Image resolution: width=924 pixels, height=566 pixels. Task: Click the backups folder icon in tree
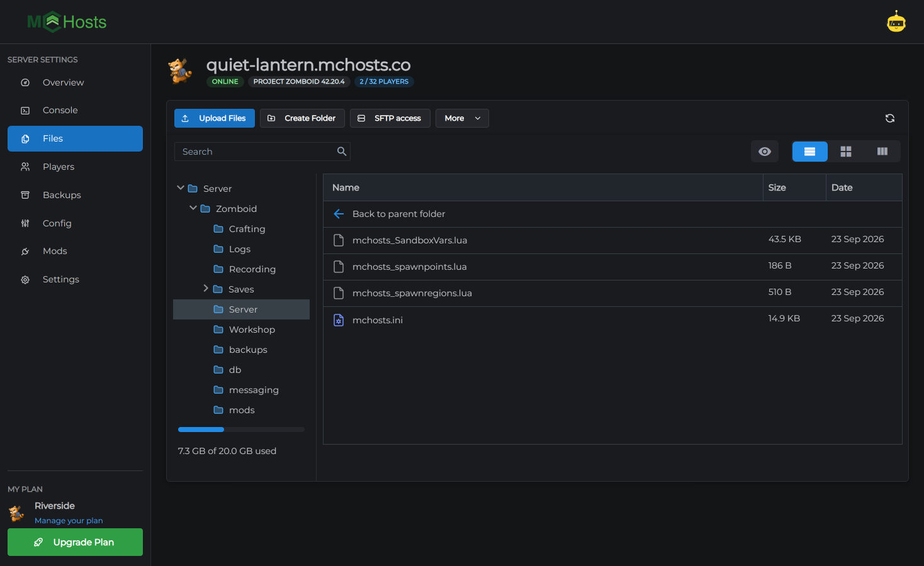coord(218,350)
